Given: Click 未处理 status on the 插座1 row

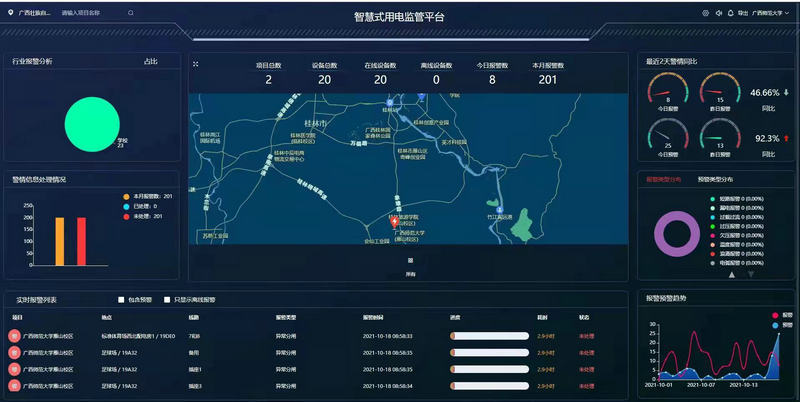Looking at the screenshot, I should (x=586, y=369).
